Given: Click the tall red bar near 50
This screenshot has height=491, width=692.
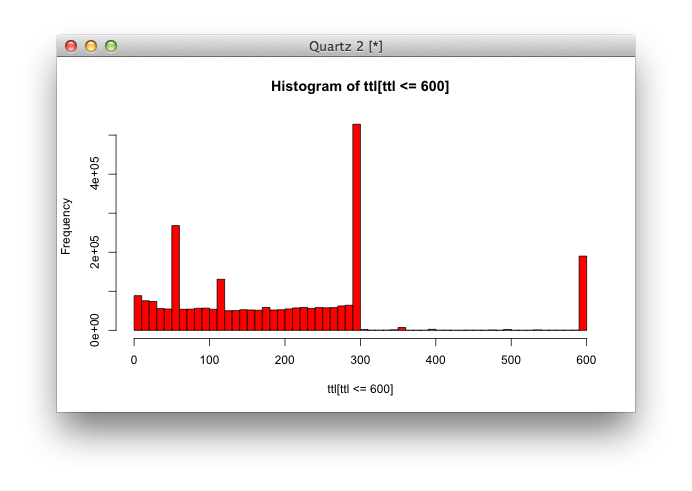Looking at the screenshot, I should pos(176,277).
